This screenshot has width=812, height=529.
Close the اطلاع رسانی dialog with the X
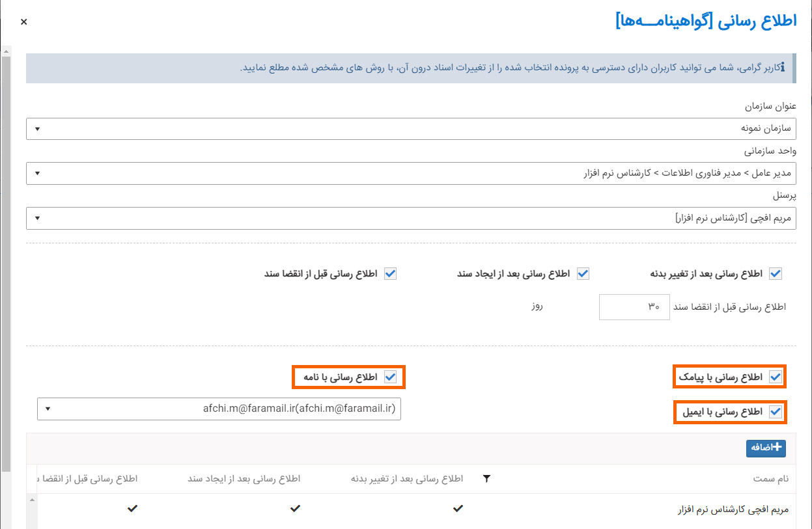pos(23,21)
